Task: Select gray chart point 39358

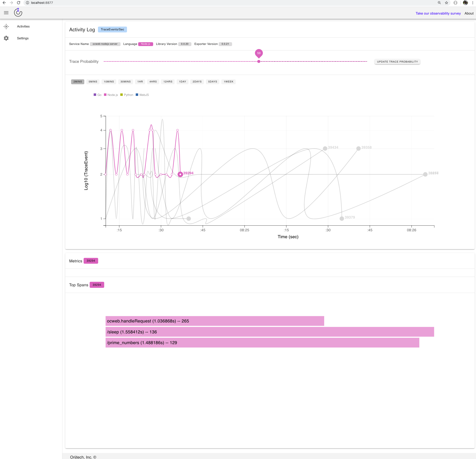Action: click(x=358, y=148)
